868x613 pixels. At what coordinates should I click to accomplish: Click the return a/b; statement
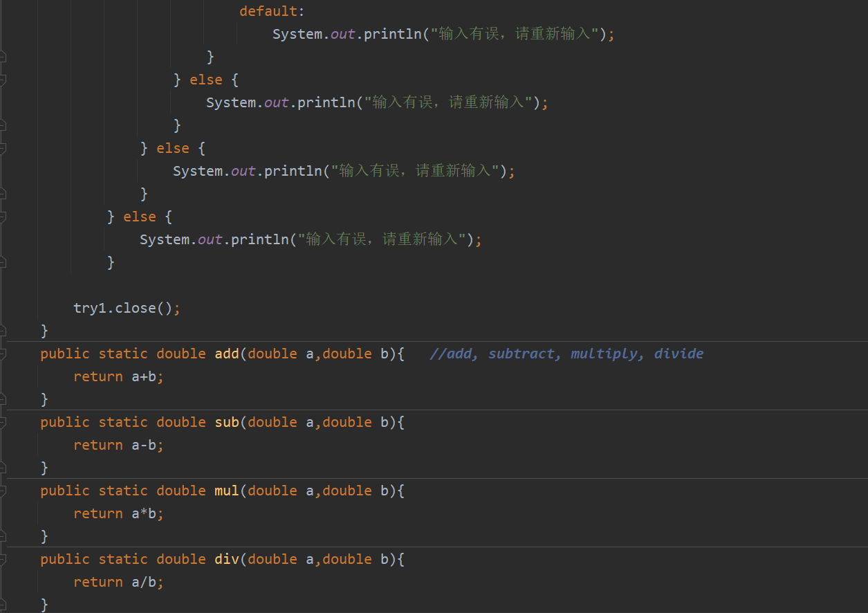coord(119,582)
